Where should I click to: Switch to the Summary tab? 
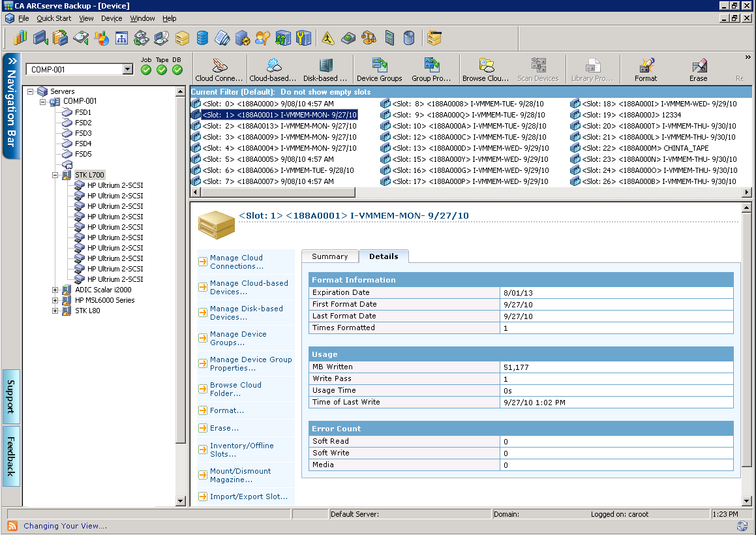coord(329,256)
